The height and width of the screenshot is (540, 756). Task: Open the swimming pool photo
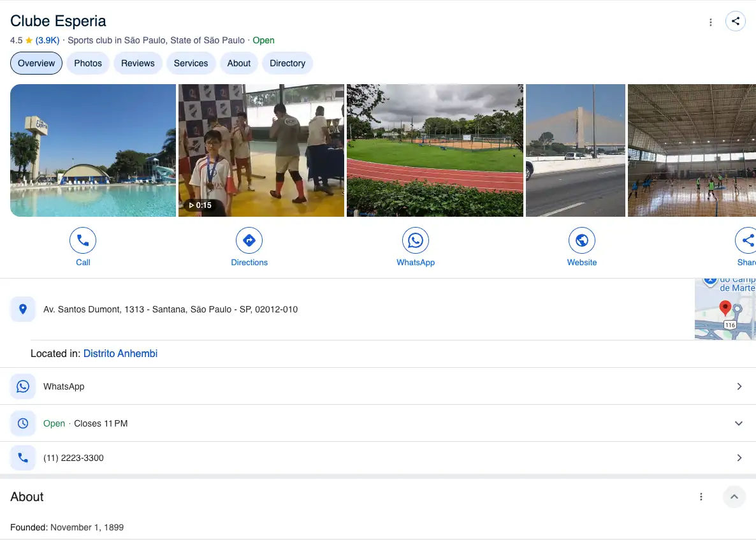click(x=93, y=150)
